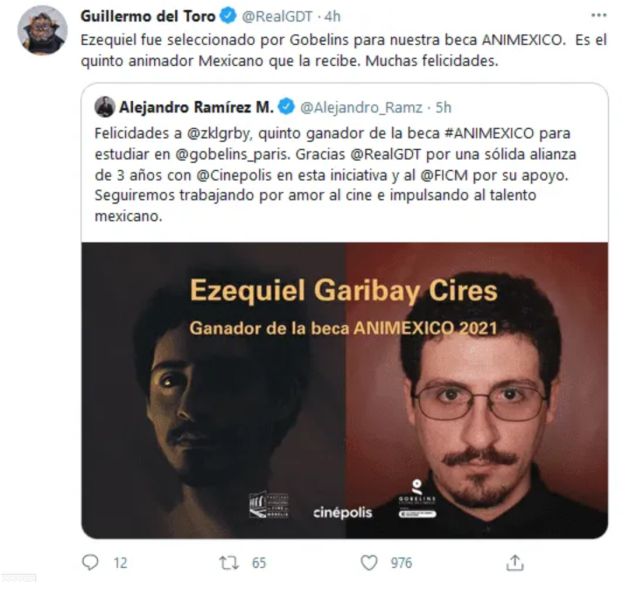Click Alejandro Ramírez's small avatar

tap(105, 107)
